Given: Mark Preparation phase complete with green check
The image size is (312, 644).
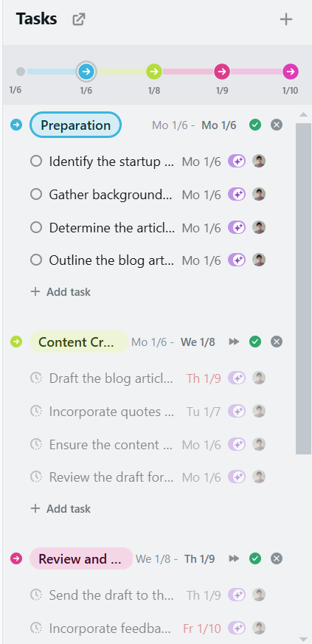Looking at the screenshot, I should click(x=255, y=125).
